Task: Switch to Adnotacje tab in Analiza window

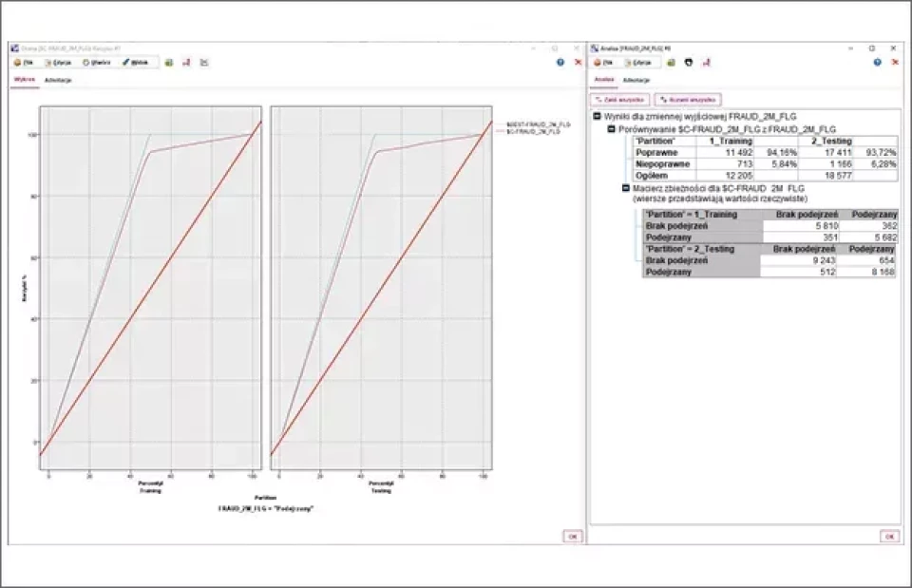Action: tap(636, 80)
